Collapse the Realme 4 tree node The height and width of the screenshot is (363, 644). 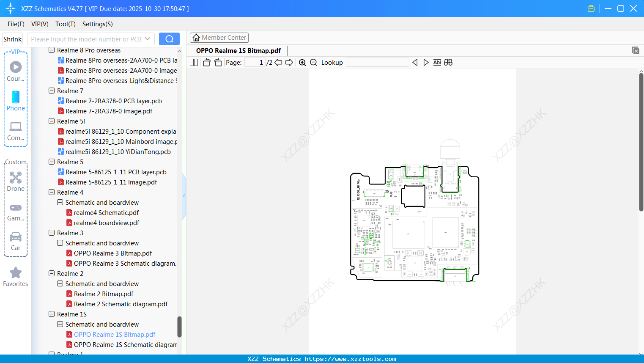coord(52,192)
